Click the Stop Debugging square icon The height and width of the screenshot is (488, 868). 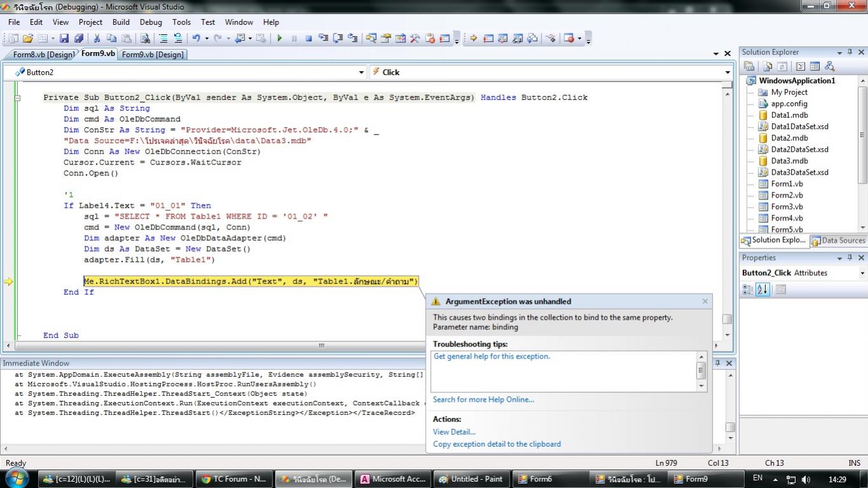309,38
